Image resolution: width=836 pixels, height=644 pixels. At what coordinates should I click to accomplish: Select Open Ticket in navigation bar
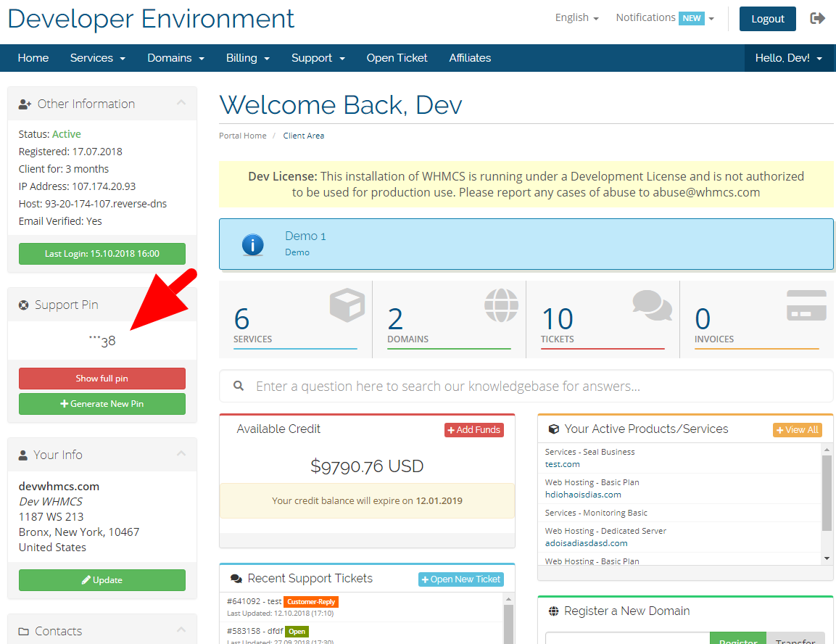pyautogui.click(x=397, y=58)
